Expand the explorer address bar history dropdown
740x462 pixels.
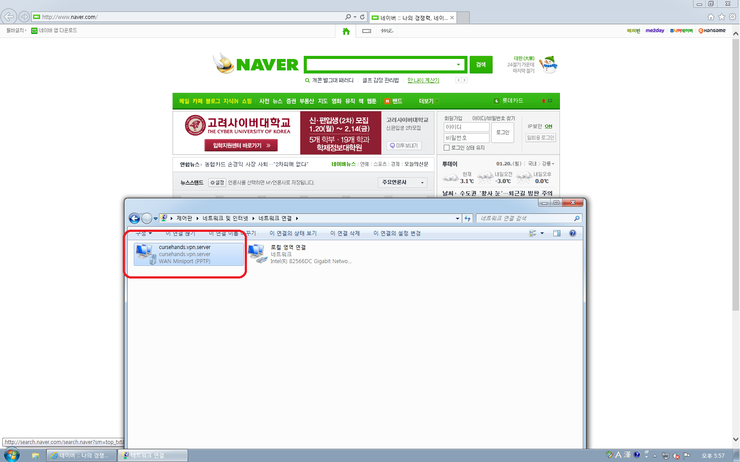pos(457,218)
